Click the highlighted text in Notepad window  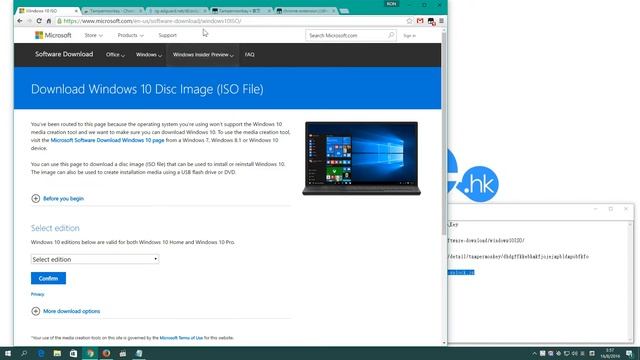[x=461, y=272]
